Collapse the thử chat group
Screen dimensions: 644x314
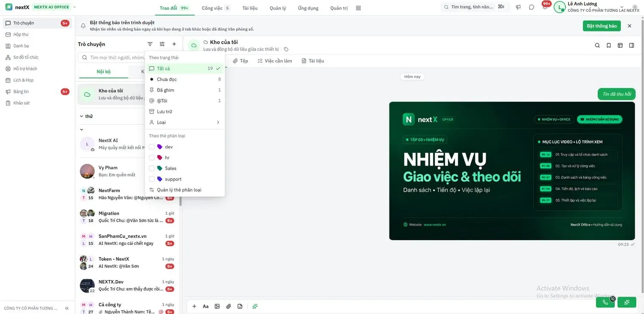coord(82,116)
